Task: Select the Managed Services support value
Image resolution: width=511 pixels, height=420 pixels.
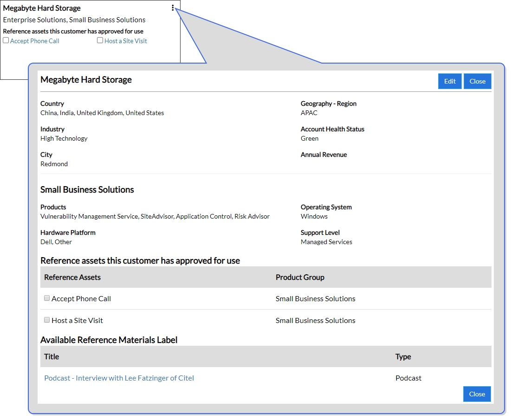Action: click(327, 242)
